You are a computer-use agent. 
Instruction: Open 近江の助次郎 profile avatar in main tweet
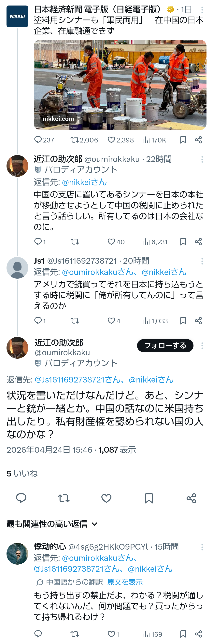click(x=17, y=348)
